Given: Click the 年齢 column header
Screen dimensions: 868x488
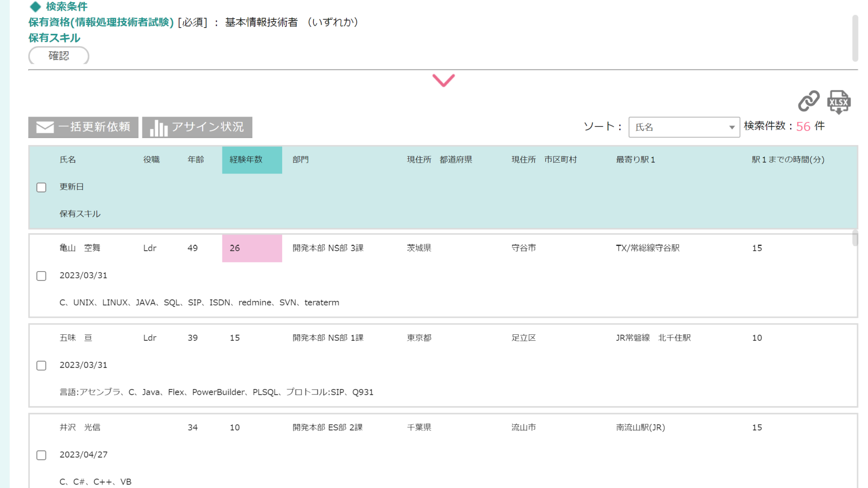Looking at the screenshot, I should point(196,160).
